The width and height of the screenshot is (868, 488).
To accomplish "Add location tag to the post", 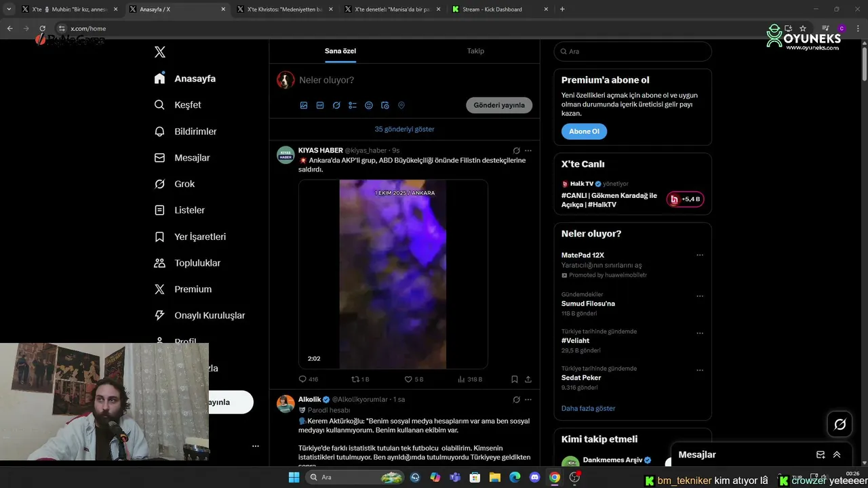I will pos(401,105).
